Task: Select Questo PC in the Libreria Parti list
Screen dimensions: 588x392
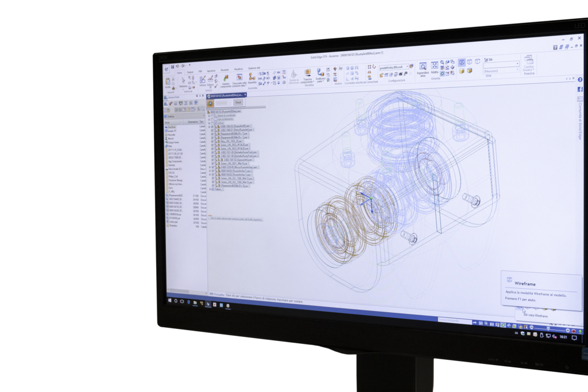Action: click(x=171, y=131)
